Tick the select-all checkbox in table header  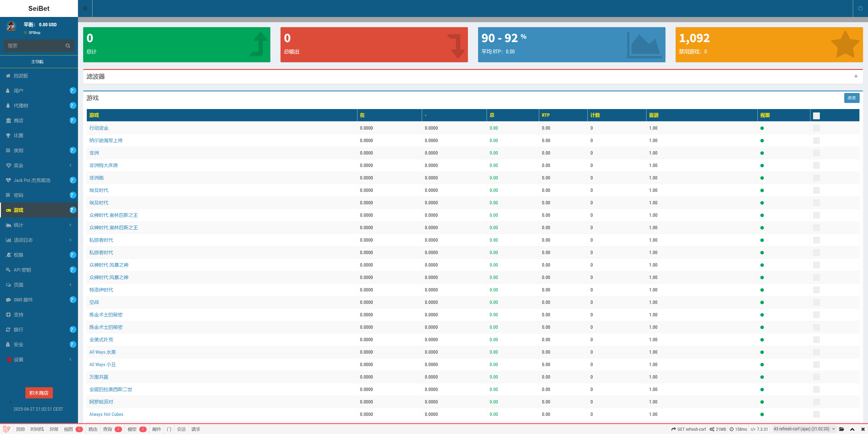[x=816, y=116]
